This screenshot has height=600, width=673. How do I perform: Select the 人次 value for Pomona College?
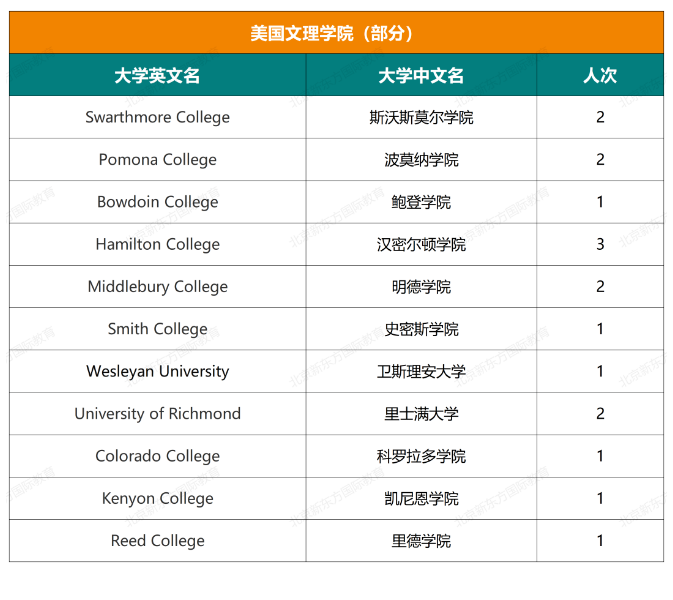tap(600, 160)
